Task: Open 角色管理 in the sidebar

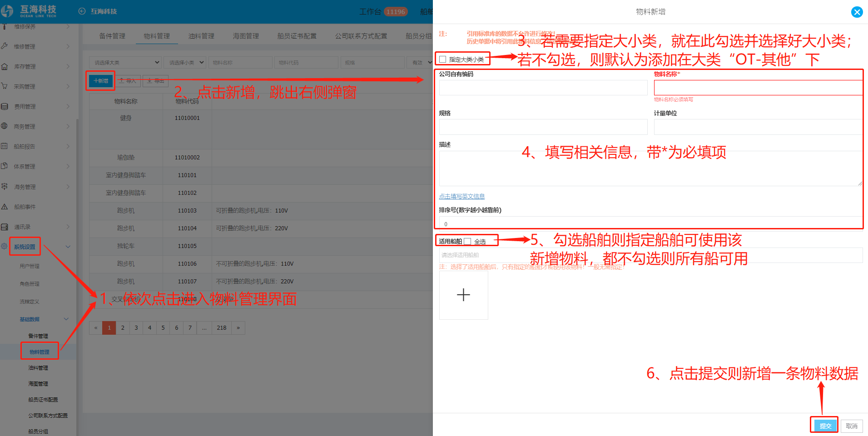Action: pyautogui.click(x=30, y=284)
